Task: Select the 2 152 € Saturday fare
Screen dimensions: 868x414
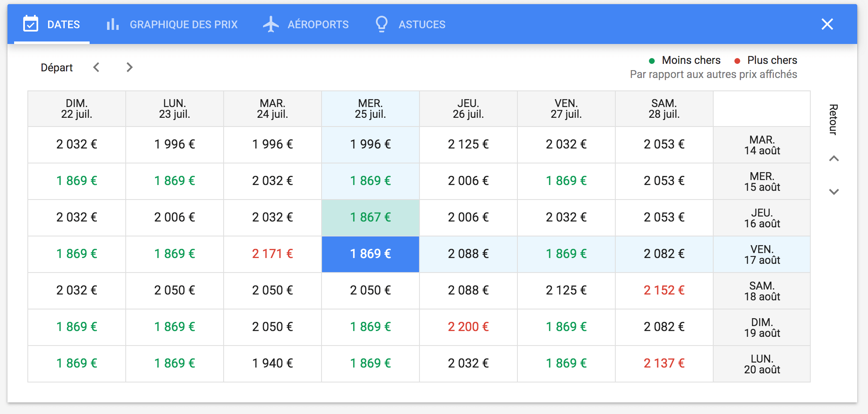Action: click(x=664, y=290)
